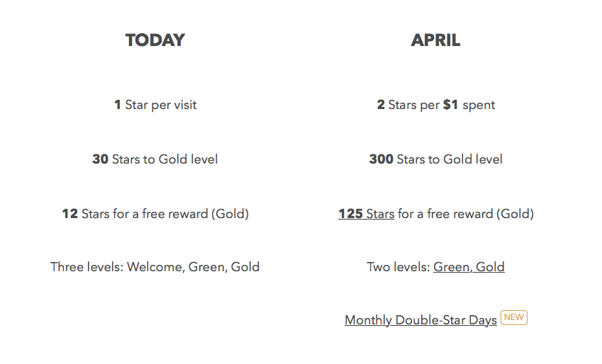Viewport: 602px width, 364px height.
Task: Click the TODAY column heading
Action: [155, 40]
